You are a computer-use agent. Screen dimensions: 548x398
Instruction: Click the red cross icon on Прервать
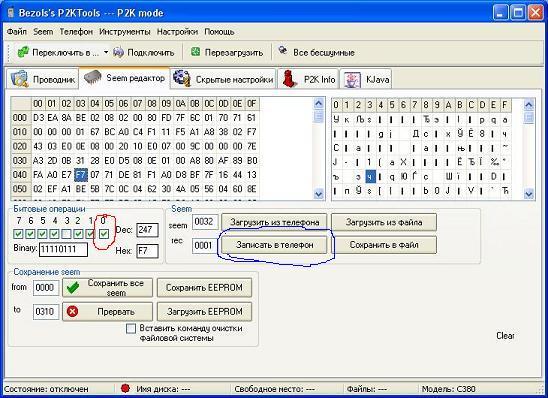(x=72, y=311)
